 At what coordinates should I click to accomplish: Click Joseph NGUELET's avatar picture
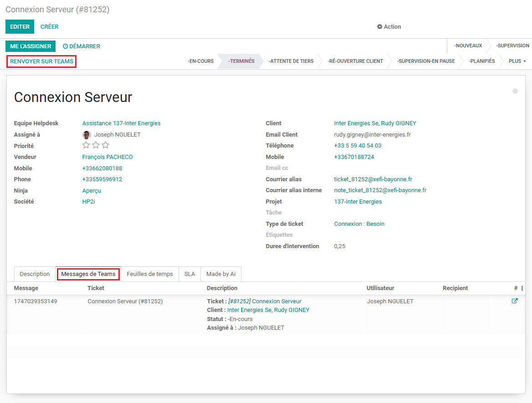point(87,135)
